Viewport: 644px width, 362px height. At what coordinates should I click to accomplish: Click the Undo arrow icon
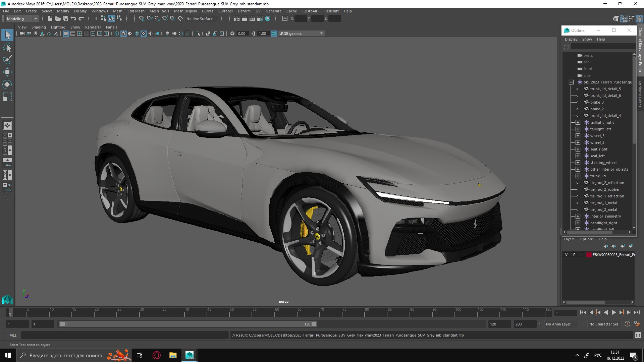pos(73,19)
